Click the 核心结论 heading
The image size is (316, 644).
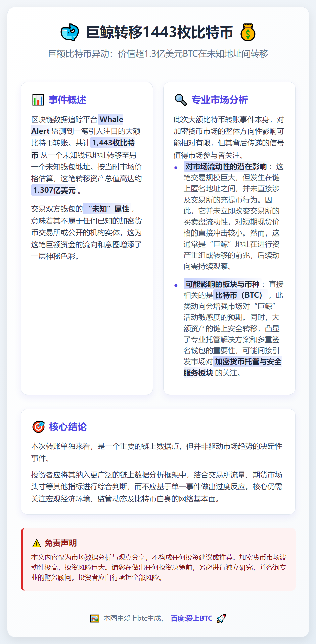[x=68, y=427]
